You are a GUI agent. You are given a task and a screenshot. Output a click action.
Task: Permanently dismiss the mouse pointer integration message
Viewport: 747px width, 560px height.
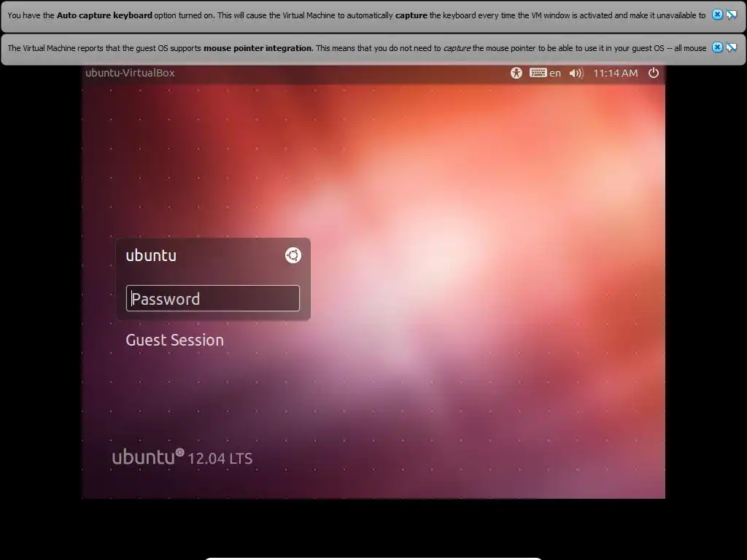click(x=731, y=47)
